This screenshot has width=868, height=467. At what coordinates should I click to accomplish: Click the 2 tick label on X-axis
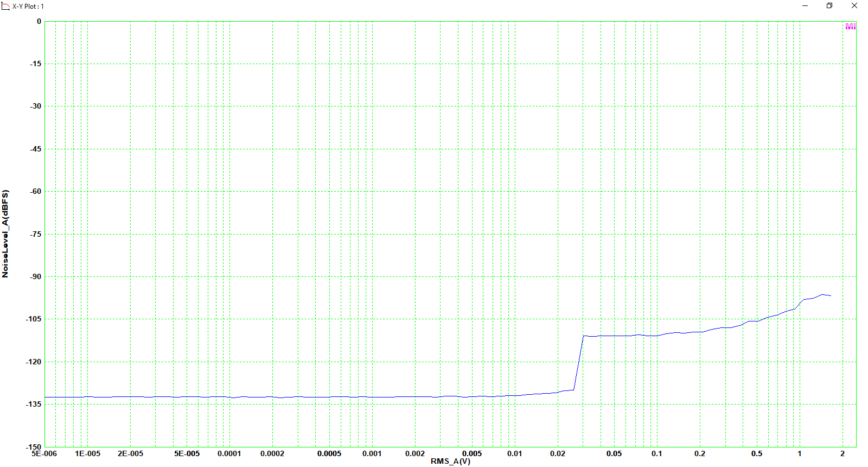pos(843,453)
